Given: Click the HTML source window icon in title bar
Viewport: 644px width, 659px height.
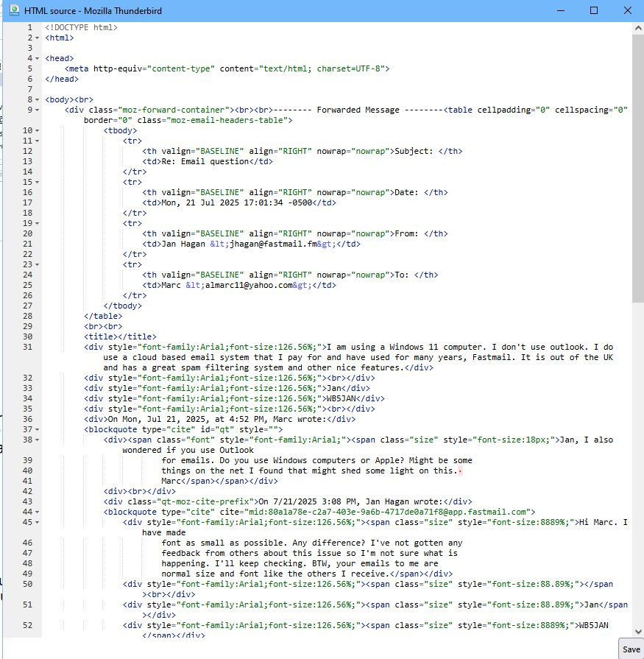Looking at the screenshot, I should tap(13, 11).
